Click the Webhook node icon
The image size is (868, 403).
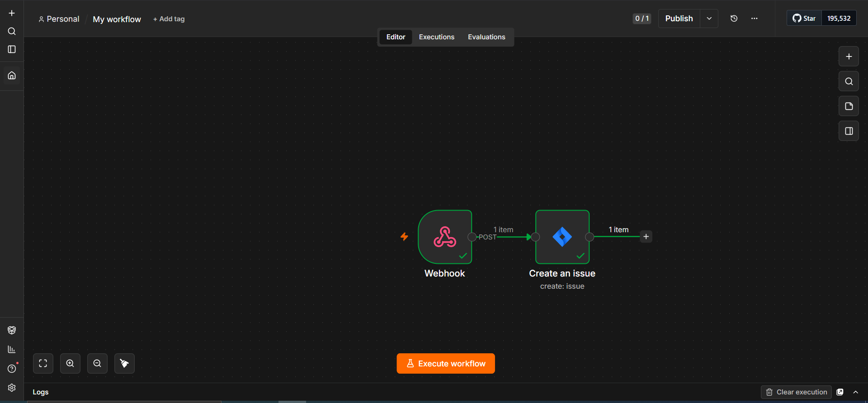coord(445,237)
